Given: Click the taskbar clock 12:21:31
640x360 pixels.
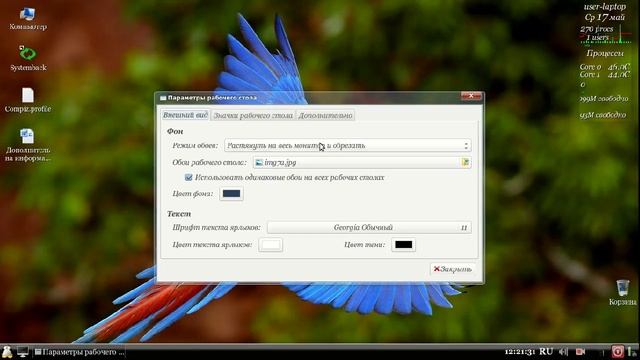Looking at the screenshot, I should click(x=519, y=351).
